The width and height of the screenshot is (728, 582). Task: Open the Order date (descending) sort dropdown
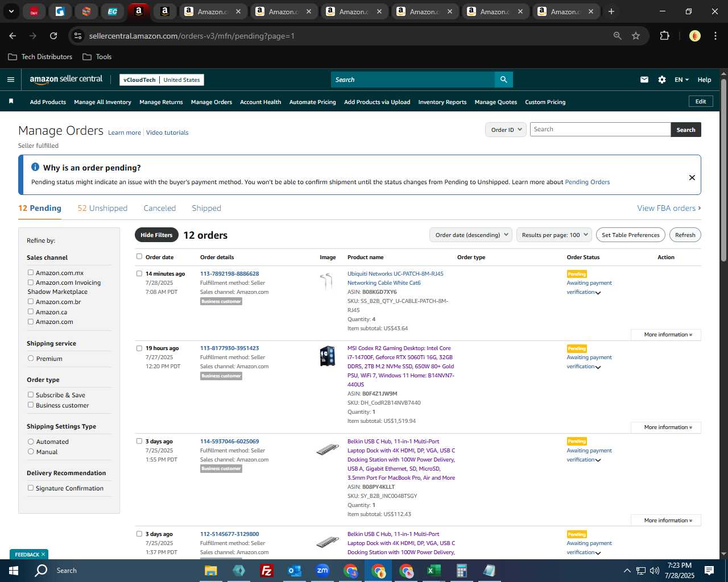[x=471, y=235]
